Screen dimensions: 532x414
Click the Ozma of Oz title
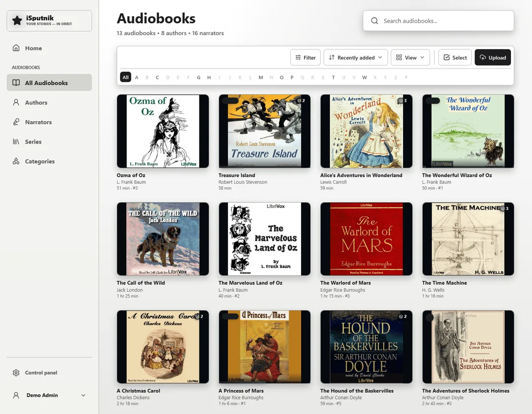(x=131, y=175)
